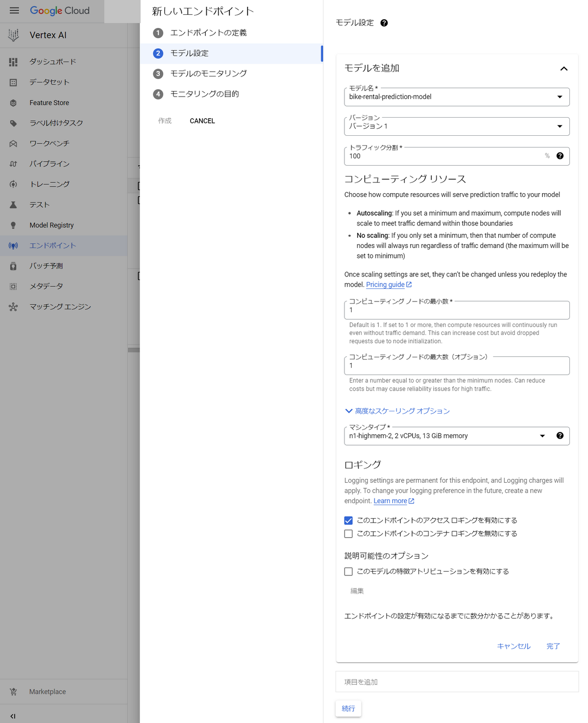Click the ラベル付けタスク tag icon
The width and height of the screenshot is (588, 723).
click(13, 123)
